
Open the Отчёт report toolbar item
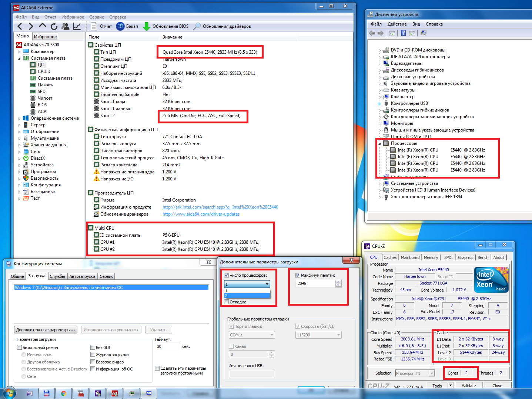101,26
